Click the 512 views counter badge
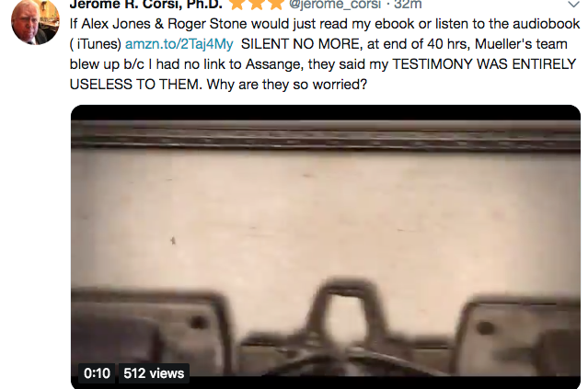Image resolution: width=588 pixels, height=389 pixels. point(154,373)
